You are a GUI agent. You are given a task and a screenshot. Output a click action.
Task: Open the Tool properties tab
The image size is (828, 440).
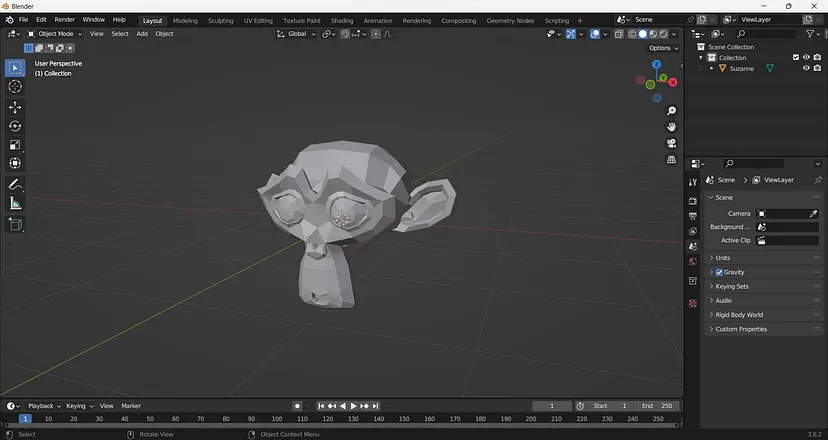[x=693, y=182]
